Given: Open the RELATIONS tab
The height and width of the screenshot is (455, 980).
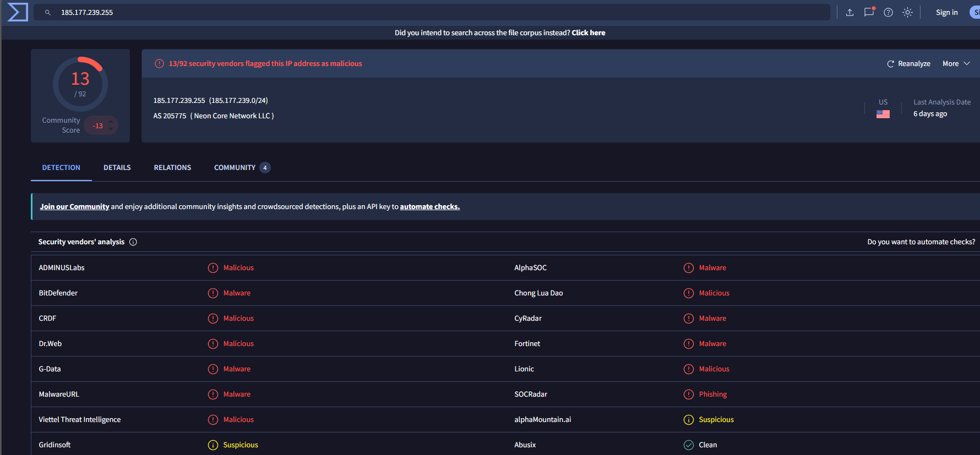Looking at the screenshot, I should point(172,168).
